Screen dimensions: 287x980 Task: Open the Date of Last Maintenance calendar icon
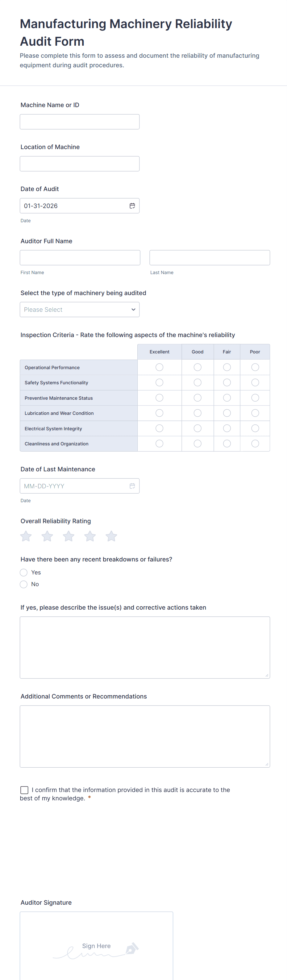click(132, 486)
